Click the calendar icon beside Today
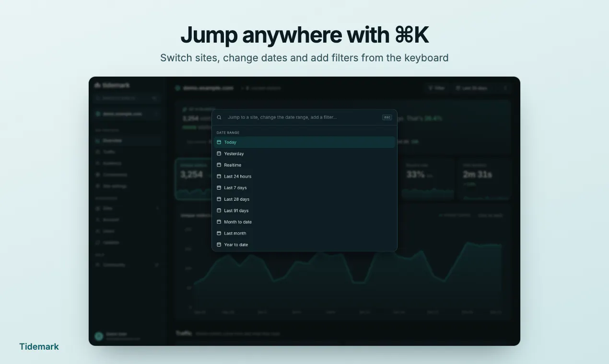The width and height of the screenshot is (609, 364). (x=219, y=142)
